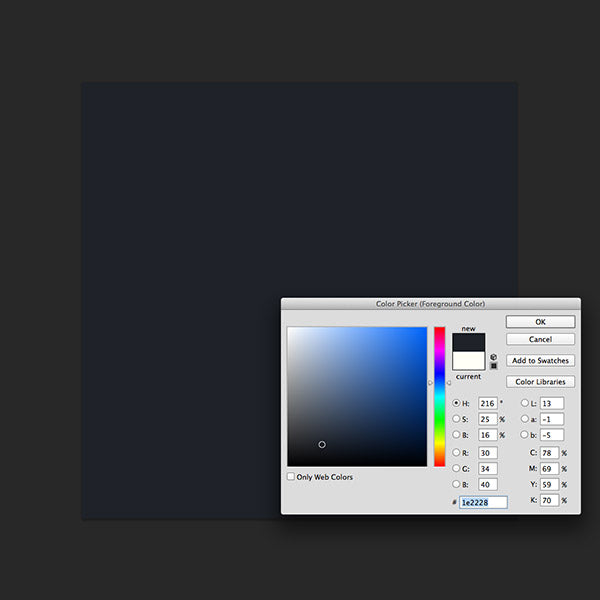Click the brightness field showing 16
The height and width of the screenshot is (600, 600).
(488, 435)
